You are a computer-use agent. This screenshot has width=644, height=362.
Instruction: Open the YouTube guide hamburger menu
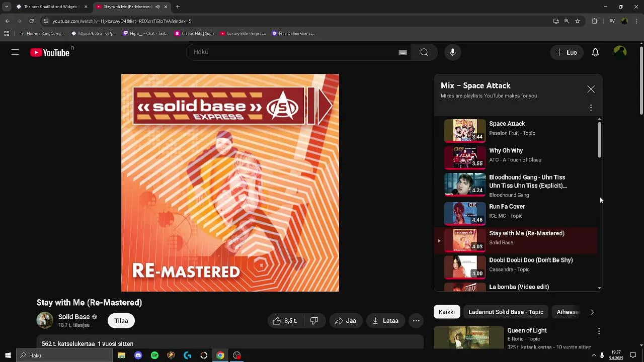pos(15,52)
